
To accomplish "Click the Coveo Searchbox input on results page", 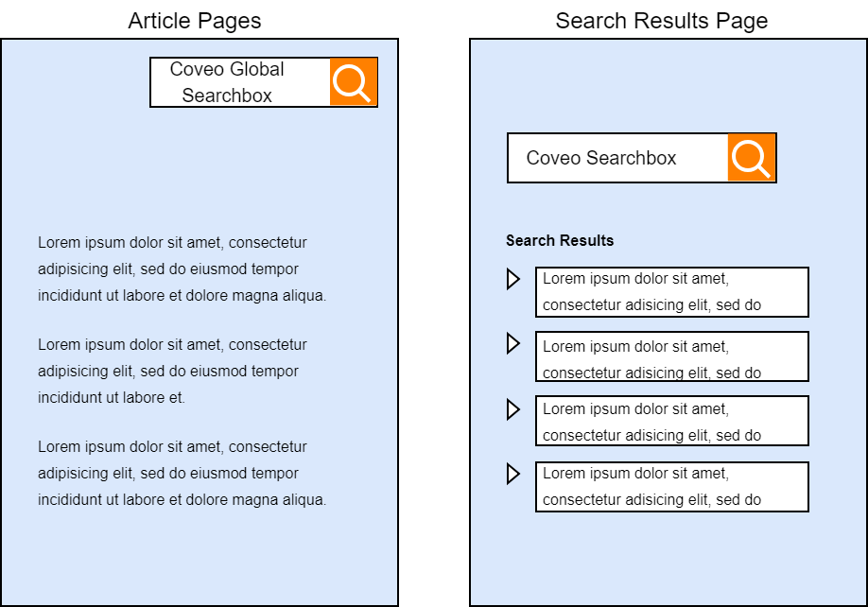I will click(617, 158).
